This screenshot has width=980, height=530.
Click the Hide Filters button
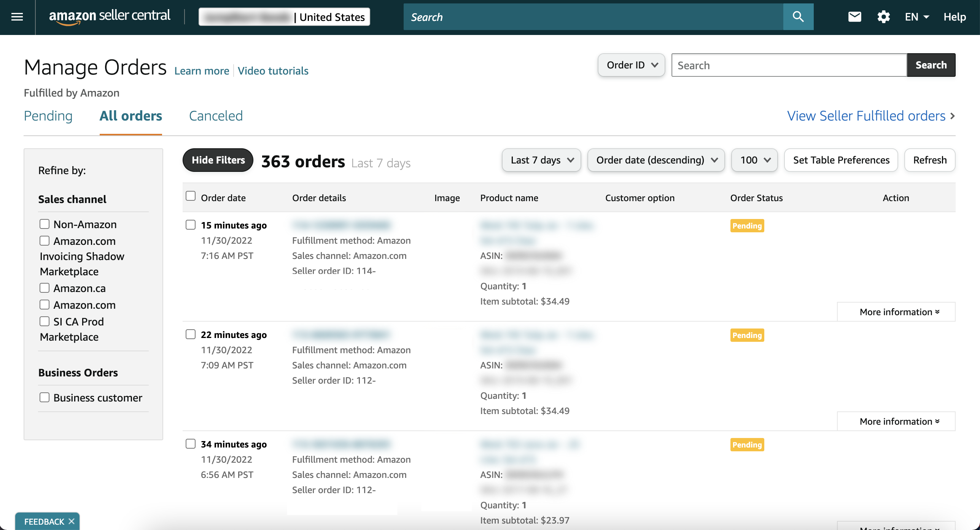tap(218, 160)
